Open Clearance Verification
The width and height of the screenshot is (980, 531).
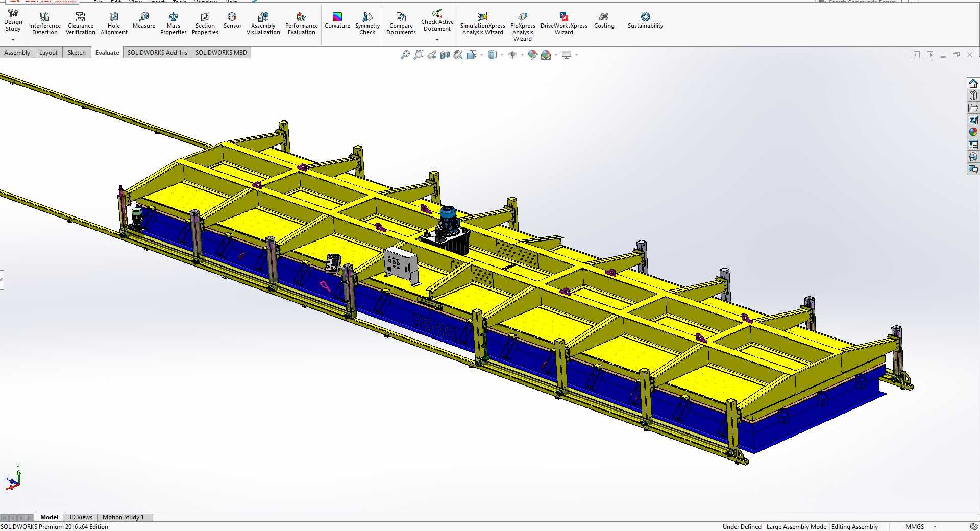pos(80,24)
